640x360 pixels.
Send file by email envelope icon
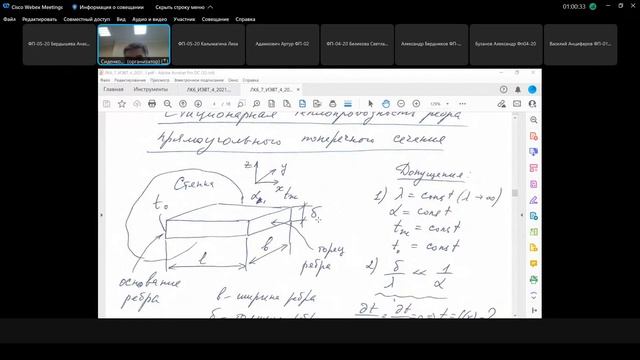point(517,104)
